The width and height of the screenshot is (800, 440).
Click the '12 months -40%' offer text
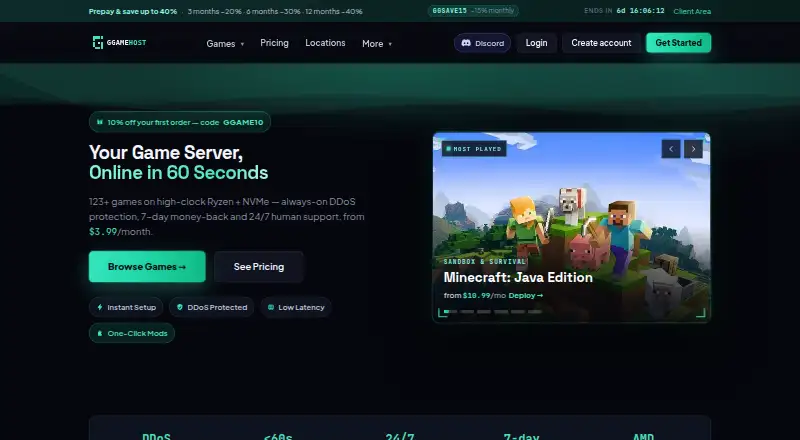click(334, 11)
